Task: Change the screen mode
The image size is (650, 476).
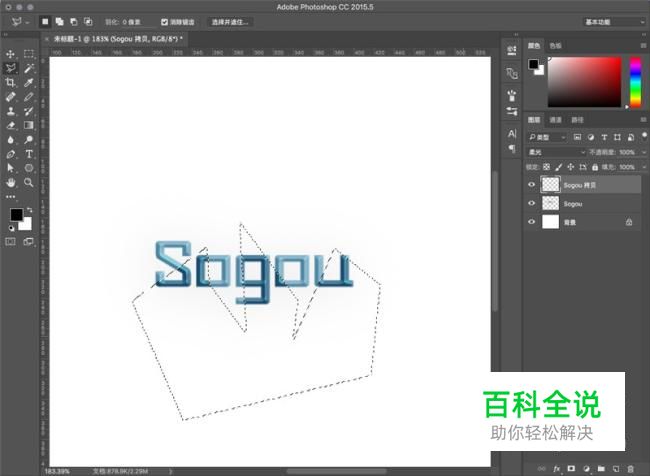Action: coord(29,241)
